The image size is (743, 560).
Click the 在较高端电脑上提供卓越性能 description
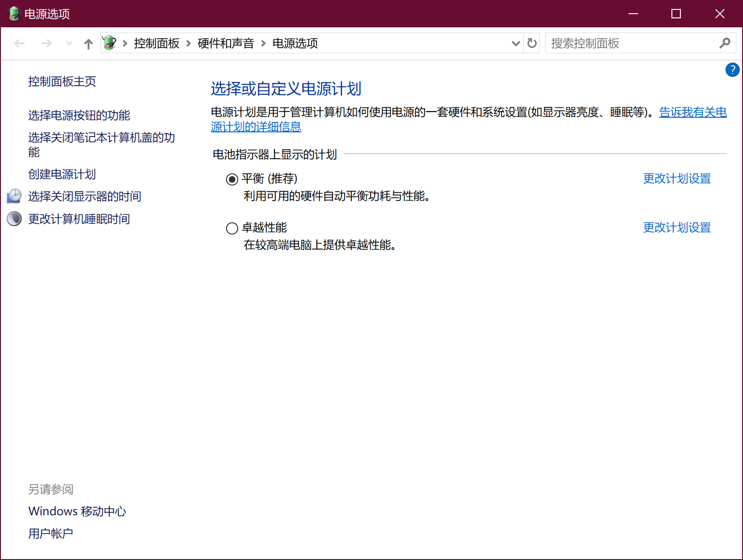(320, 245)
